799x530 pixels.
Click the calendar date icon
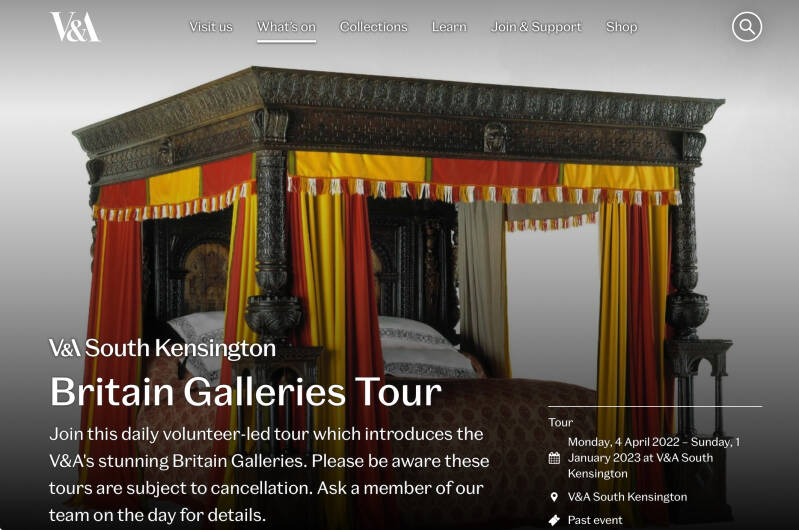554,458
